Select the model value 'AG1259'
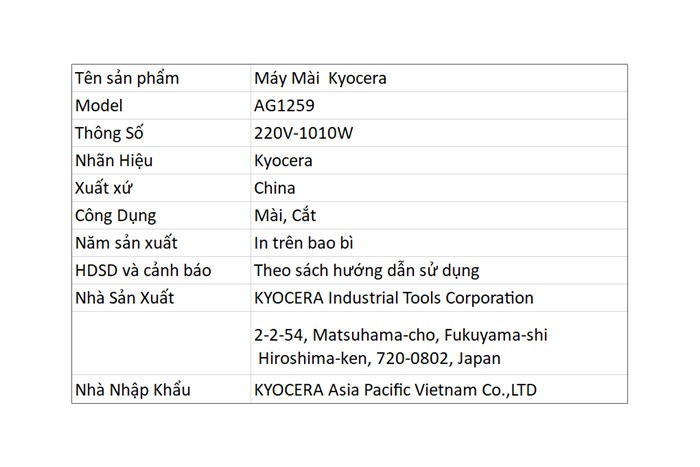The height and width of the screenshot is (467, 700). [x=439, y=106]
